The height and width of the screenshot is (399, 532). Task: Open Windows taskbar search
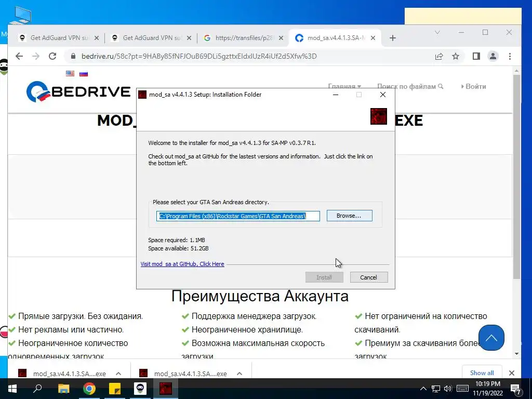[37, 389]
